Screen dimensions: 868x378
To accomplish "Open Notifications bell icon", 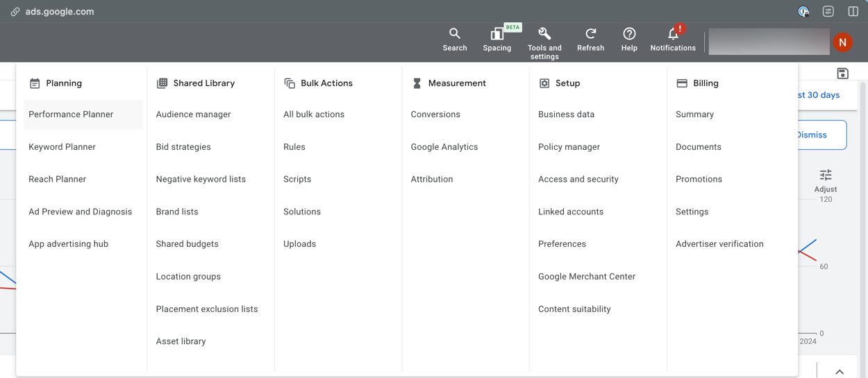I will 673,34.
